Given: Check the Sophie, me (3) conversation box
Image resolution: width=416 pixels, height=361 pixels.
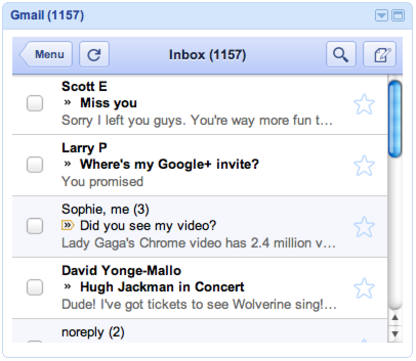Looking at the screenshot, I should click(x=35, y=226).
